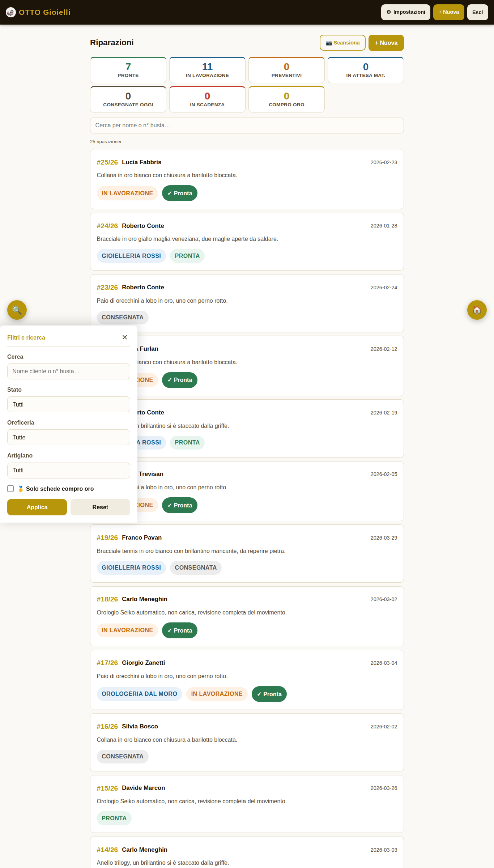Click the gear icon on Impostazioni
The image size is (494, 868).
389,12
